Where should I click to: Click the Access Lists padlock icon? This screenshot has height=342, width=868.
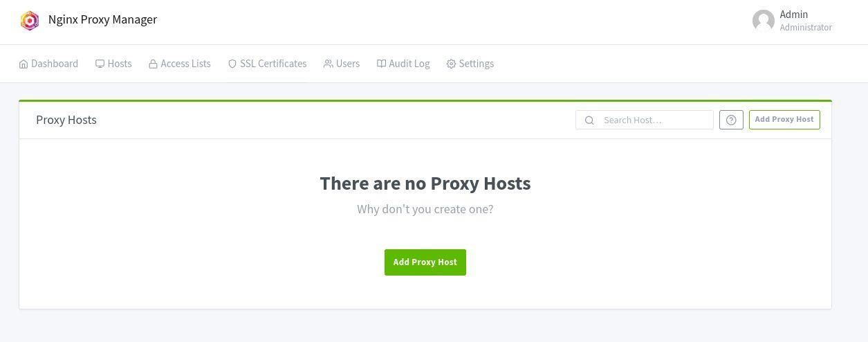tap(153, 64)
